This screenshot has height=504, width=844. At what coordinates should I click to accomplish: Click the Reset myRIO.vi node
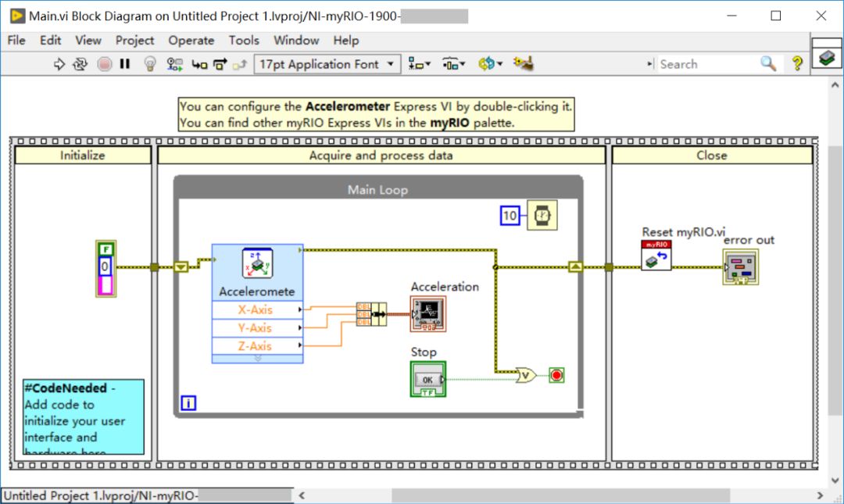[x=655, y=256]
